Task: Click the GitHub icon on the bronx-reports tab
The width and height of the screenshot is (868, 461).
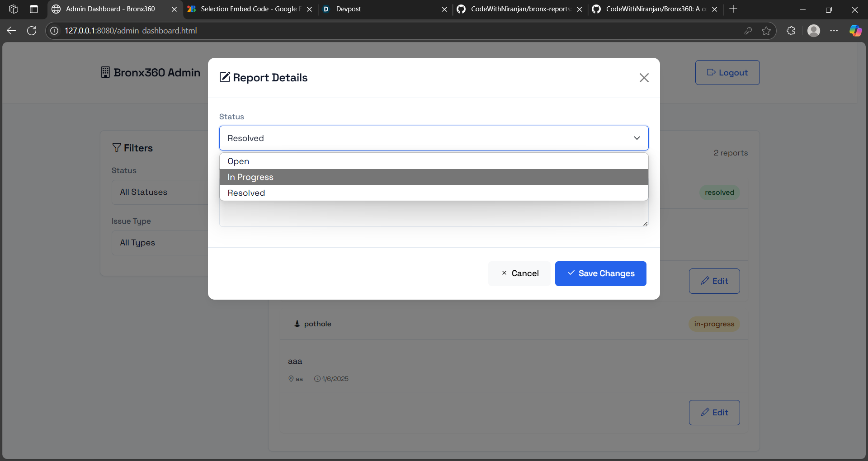Action: coord(461,9)
